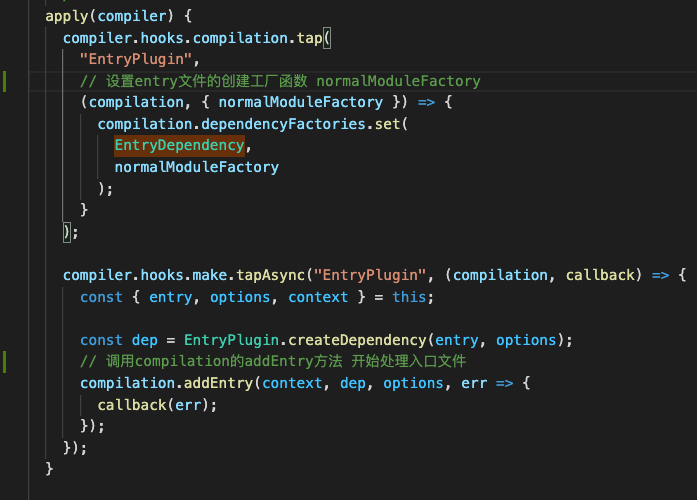This screenshot has width=697, height=500.
Task: Click the apply method name
Action: (x=67, y=17)
